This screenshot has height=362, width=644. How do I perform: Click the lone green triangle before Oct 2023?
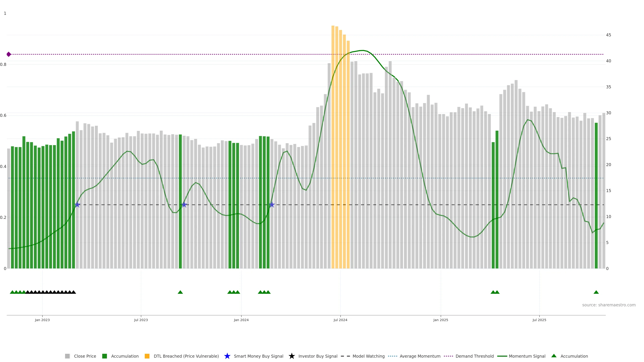180,292
